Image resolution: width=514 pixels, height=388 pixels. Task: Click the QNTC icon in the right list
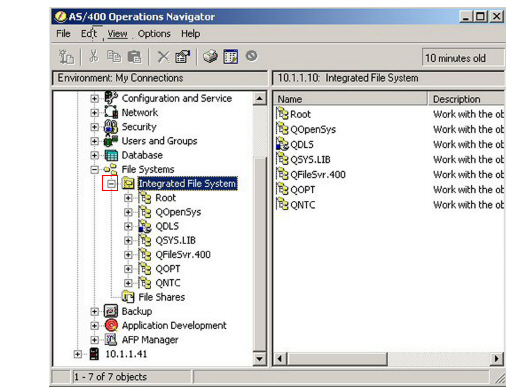282,204
